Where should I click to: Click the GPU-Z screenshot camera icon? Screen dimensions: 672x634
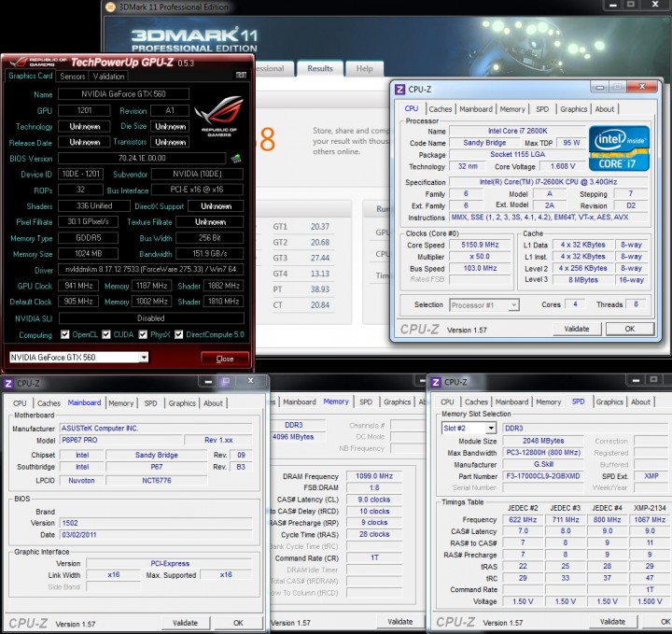(x=242, y=75)
